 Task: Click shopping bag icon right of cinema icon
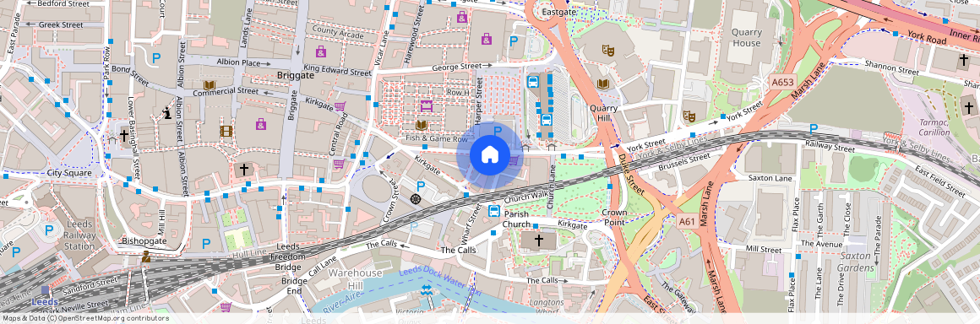point(260,124)
